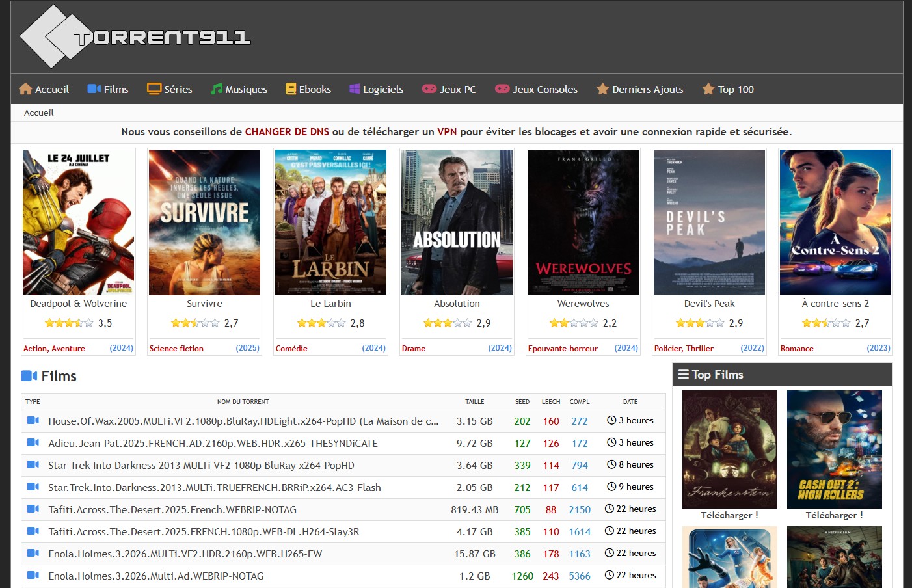Image resolution: width=912 pixels, height=588 pixels.
Task: Open House.Of.Wax.2005 torrent link
Action: [x=243, y=421]
